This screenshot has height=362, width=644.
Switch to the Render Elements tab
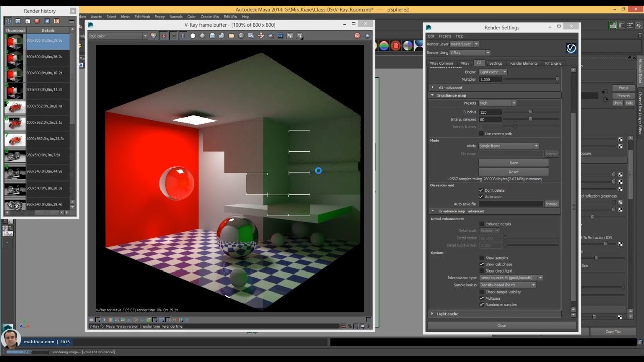pyautogui.click(x=524, y=63)
